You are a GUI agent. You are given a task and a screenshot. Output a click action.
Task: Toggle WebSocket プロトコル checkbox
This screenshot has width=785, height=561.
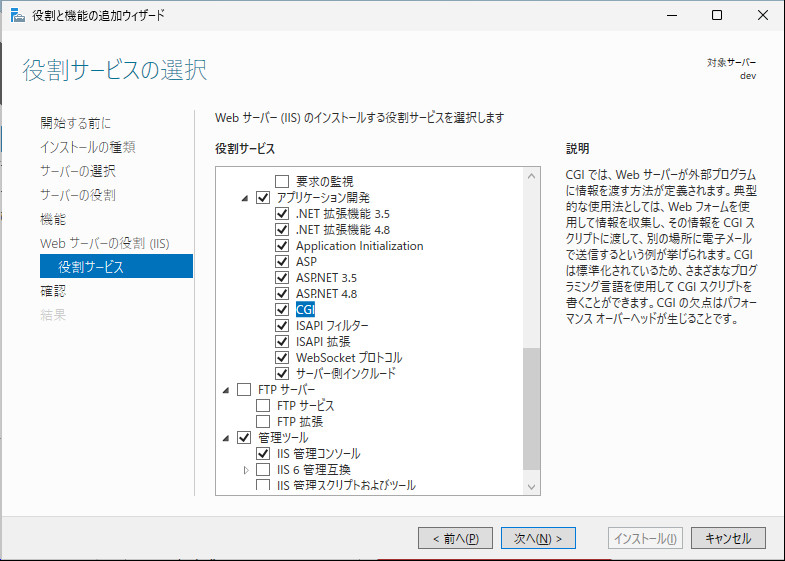tap(282, 357)
